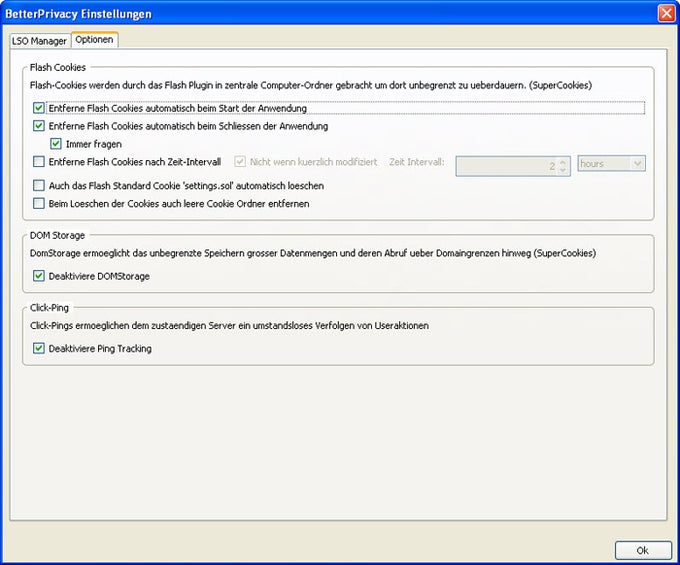680x565 pixels.
Task: Decrease the Zeit Intervall value with down arrow
Action: [563, 170]
